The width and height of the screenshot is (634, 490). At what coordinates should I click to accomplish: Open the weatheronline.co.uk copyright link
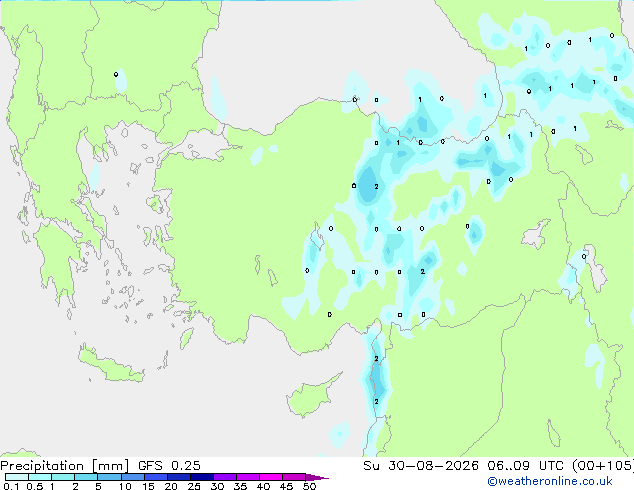click(x=549, y=481)
